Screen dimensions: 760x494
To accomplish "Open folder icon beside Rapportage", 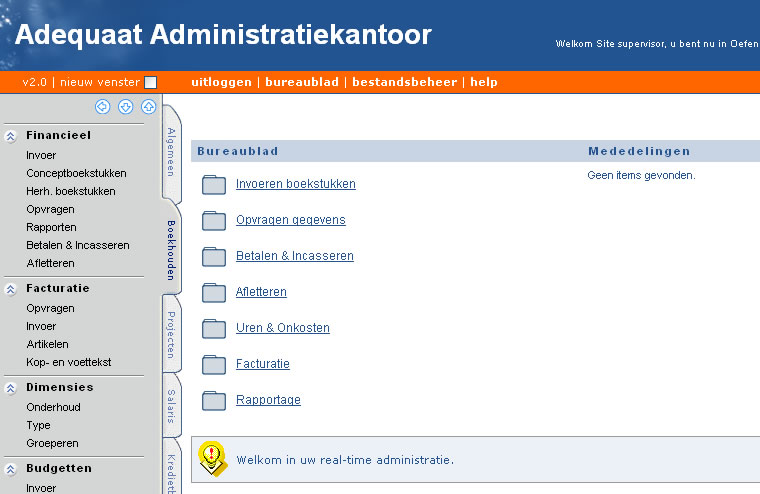I will click(214, 400).
